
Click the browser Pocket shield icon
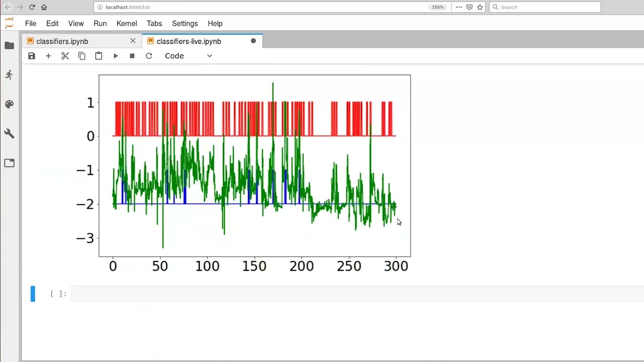click(x=469, y=7)
